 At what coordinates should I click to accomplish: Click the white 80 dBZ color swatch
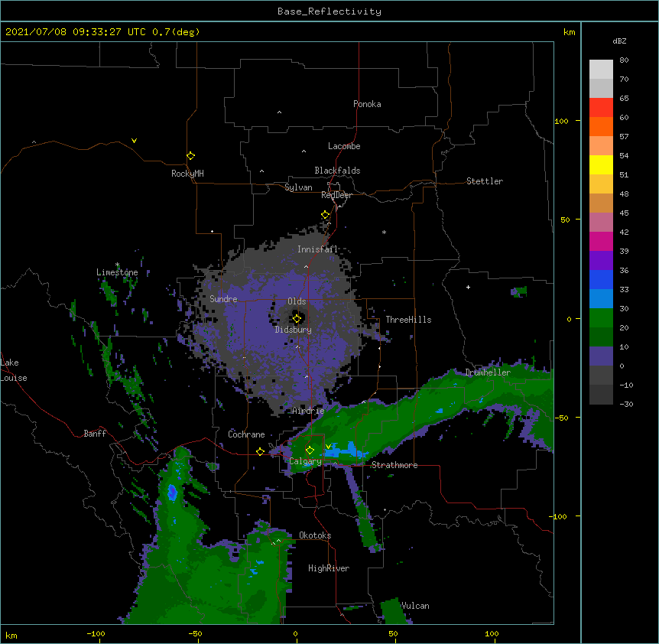tap(601, 70)
